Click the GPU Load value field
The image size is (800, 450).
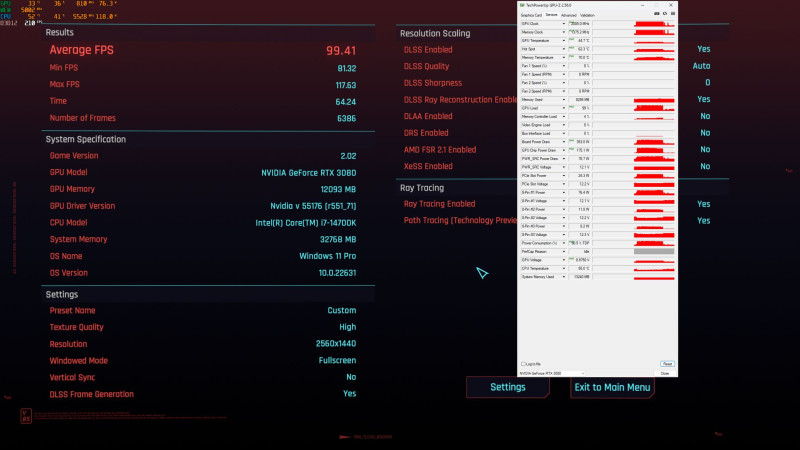click(580, 108)
